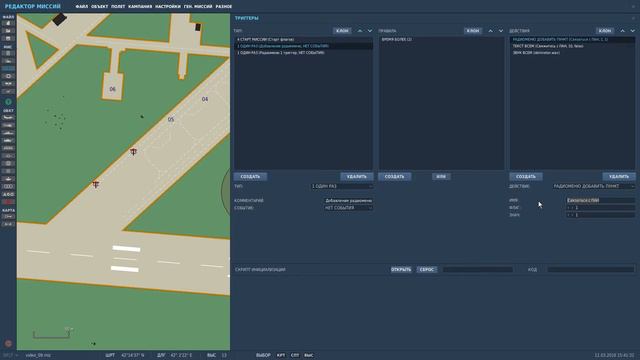Click the ИМЯ field in action settings
Viewport: 640px width, 360px height.
[600, 200]
